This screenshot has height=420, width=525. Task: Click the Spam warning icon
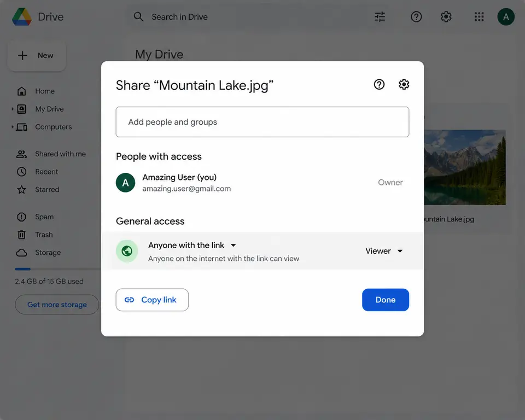click(22, 217)
